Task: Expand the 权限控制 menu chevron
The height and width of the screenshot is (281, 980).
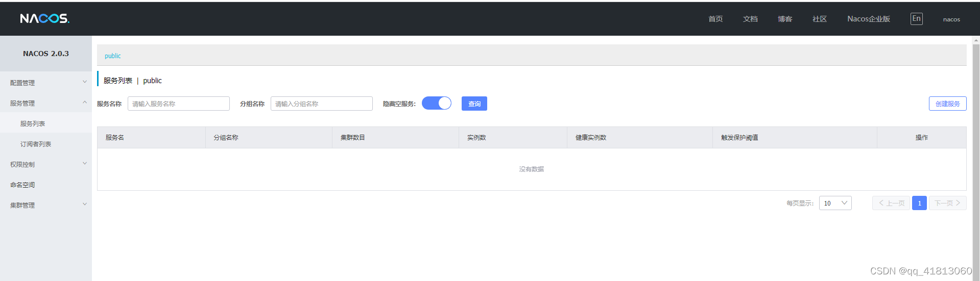Action: [x=85, y=164]
